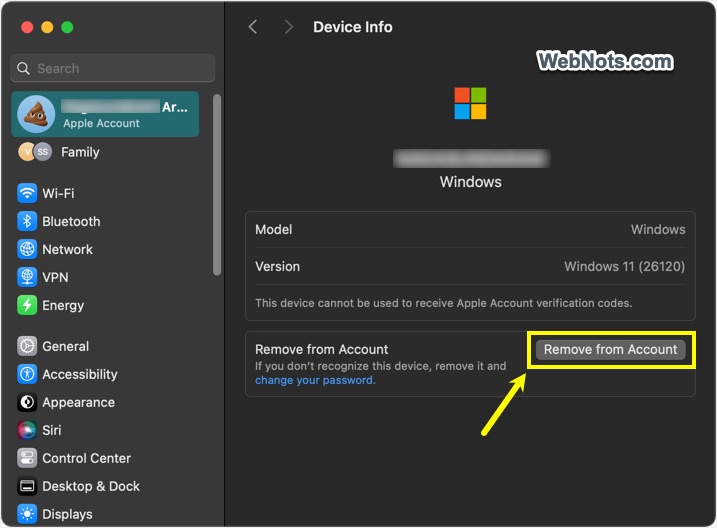The height and width of the screenshot is (528, 717).
Task: Select the Apple Account sidebar row
Action: point(105,114)
